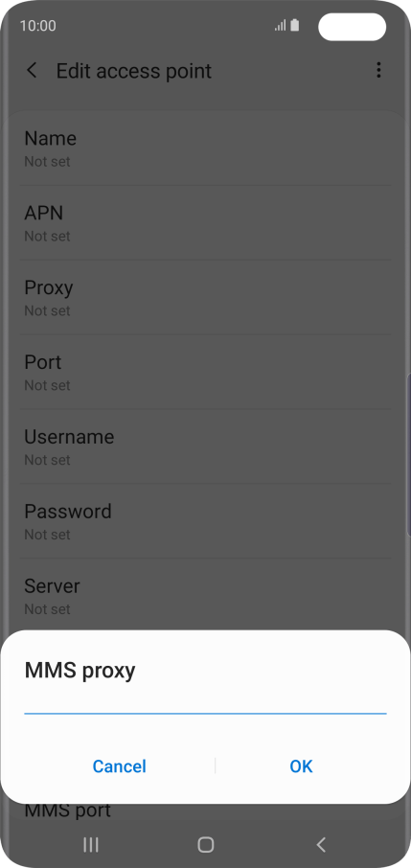Open the Name setting
Viewport: 411px width, 868px height.
coord(205,148)
